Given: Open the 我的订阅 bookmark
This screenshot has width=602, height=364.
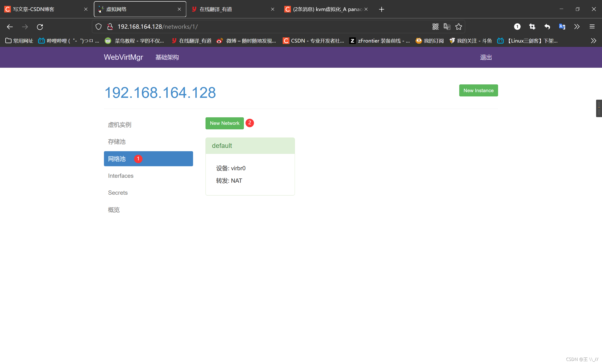Looking at the screenshot, I should click(430, 41).
